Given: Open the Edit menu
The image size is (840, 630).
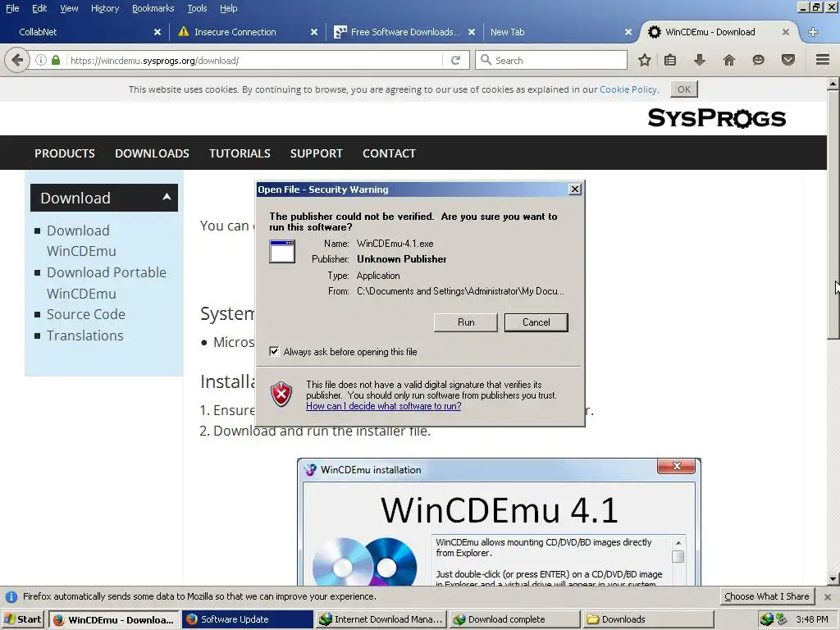Looking at the screenshot, I should coord(39,8).
